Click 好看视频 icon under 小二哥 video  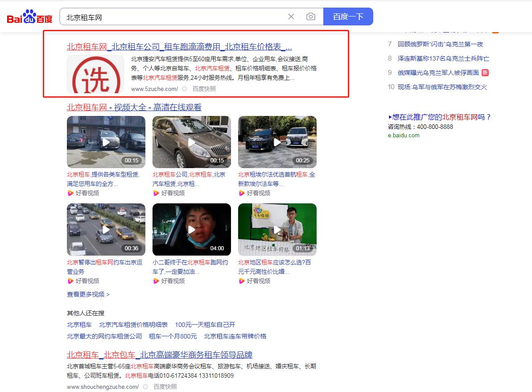pyautogui.click(x=156, y=281)
